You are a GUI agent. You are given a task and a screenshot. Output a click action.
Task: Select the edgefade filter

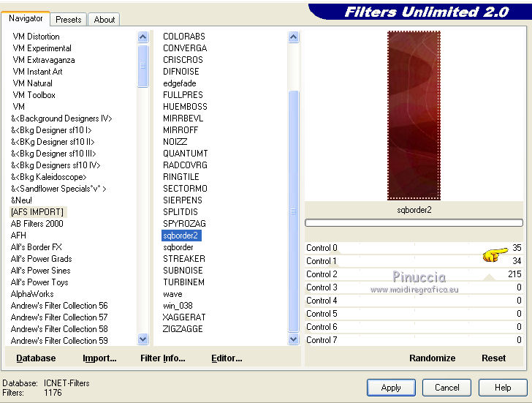pyautogui.click(x=180, y=83)
